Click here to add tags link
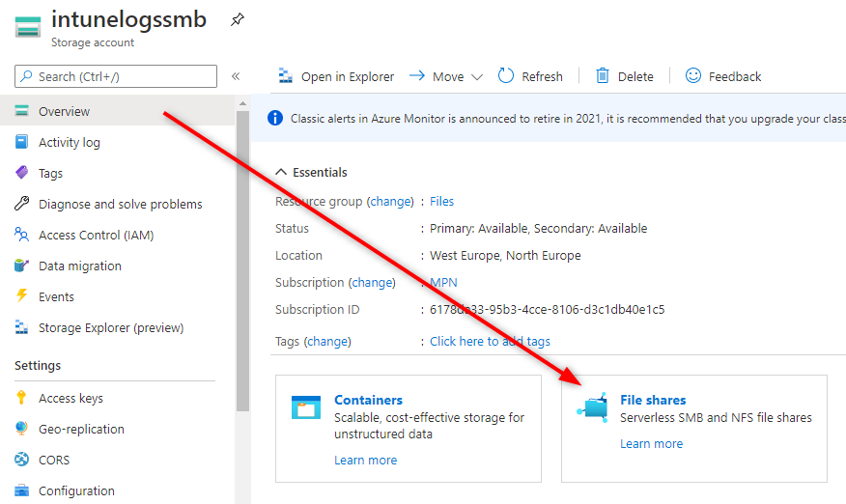Image resolution: width=846 pixels, height=504 pixels. [490, 341]
